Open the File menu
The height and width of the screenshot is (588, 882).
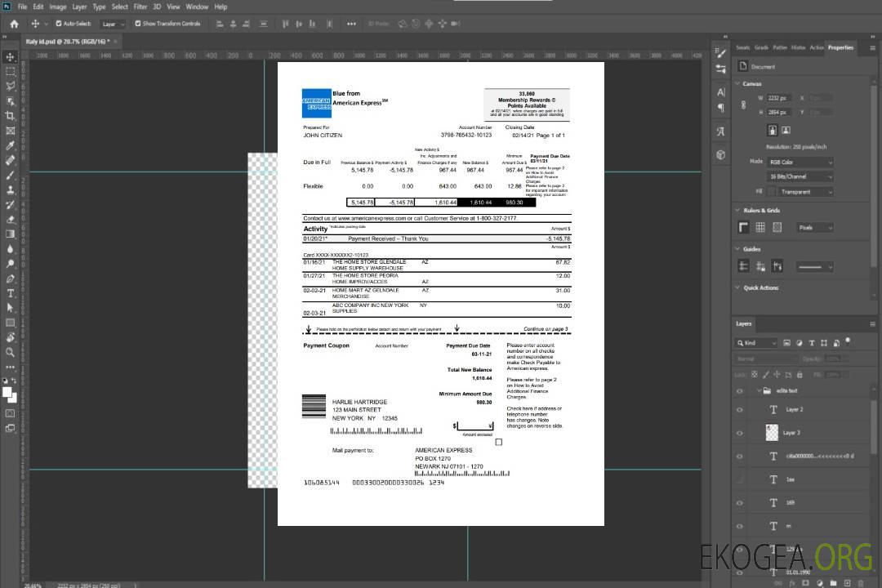(23, 7)
